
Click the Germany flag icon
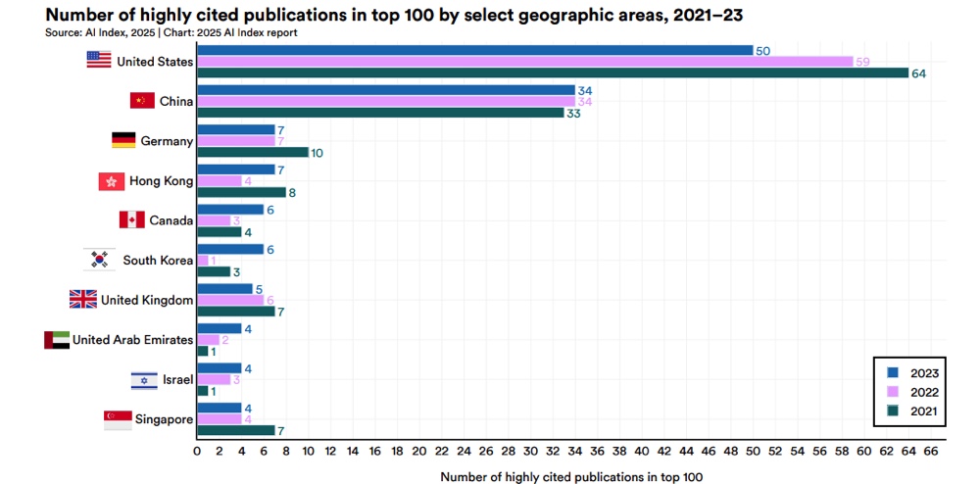tap(123, 140)
